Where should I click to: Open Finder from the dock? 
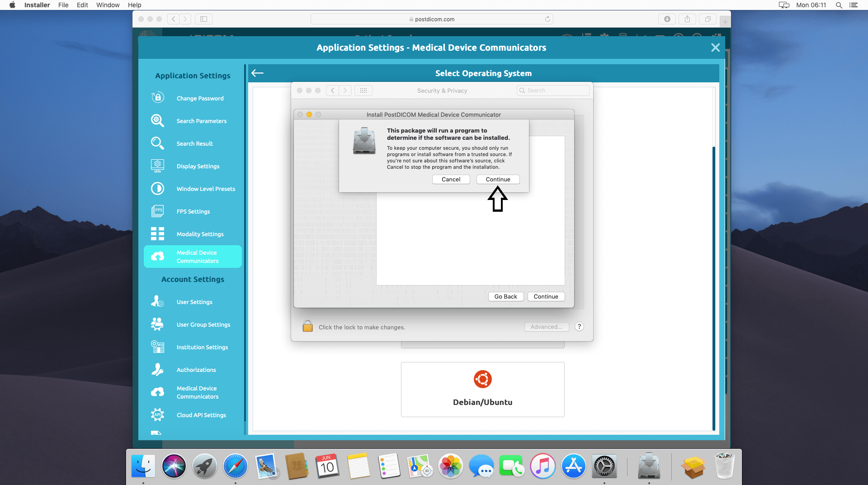click(143, 466)
